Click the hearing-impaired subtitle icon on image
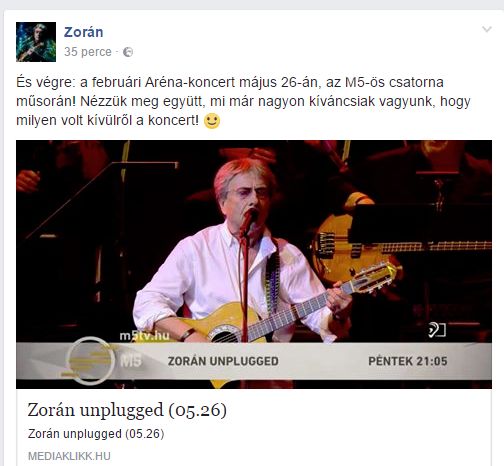This screenshot has width=504, height=466. tap(437, 330)
